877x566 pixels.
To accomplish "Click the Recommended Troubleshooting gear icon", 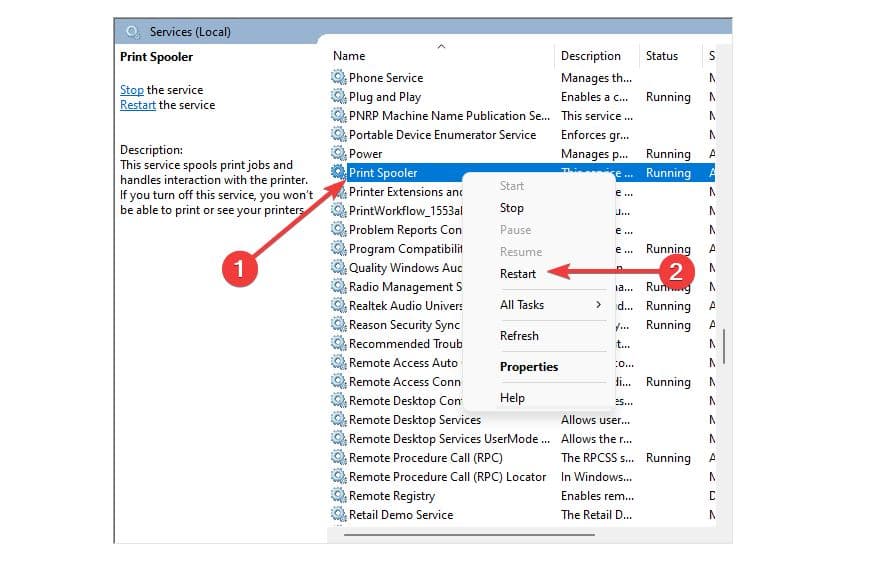I will coord(338,343).
